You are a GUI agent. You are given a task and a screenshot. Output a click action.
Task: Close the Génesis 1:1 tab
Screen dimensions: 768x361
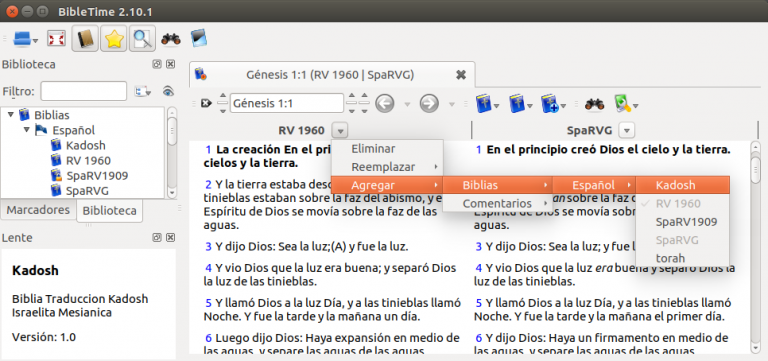pos(460,74)
